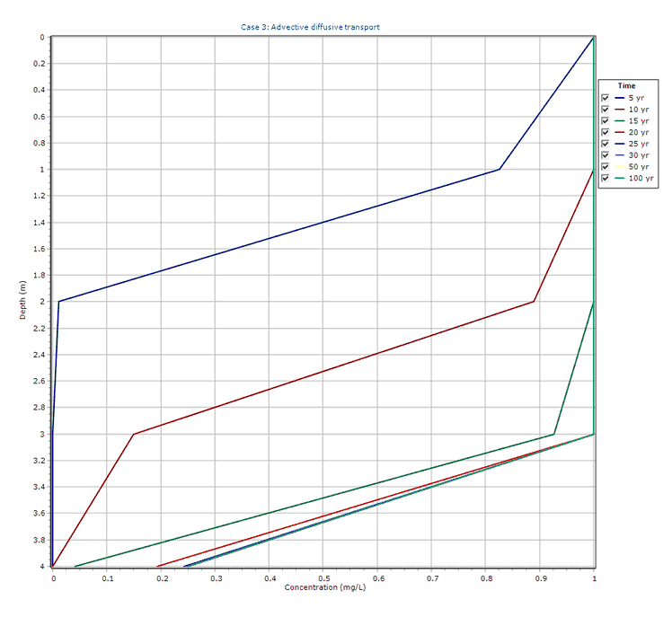Click the 2 tick label on depth axis

(x=41, y=302)
